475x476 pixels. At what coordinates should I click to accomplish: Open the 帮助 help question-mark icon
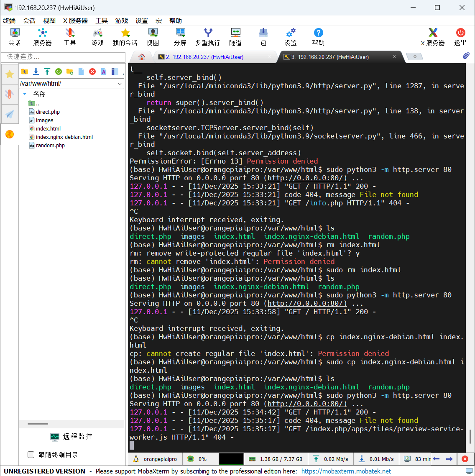[x=318, y=37]
